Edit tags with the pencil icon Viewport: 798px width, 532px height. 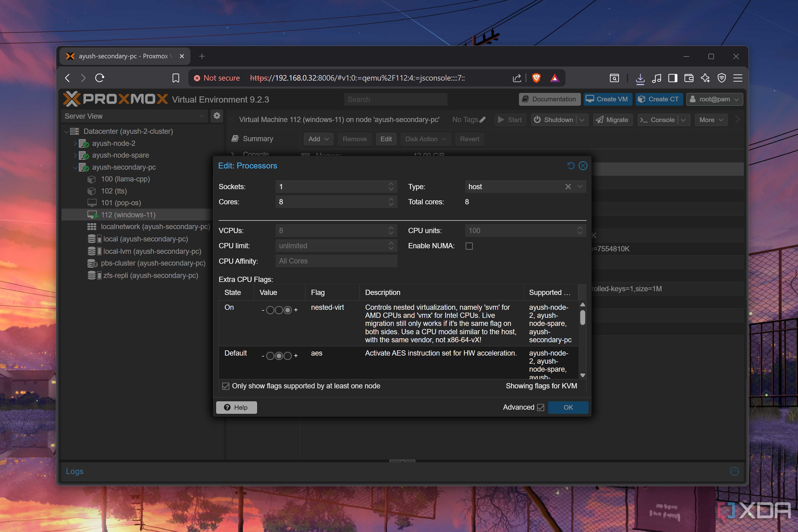(x=482, y=120)
